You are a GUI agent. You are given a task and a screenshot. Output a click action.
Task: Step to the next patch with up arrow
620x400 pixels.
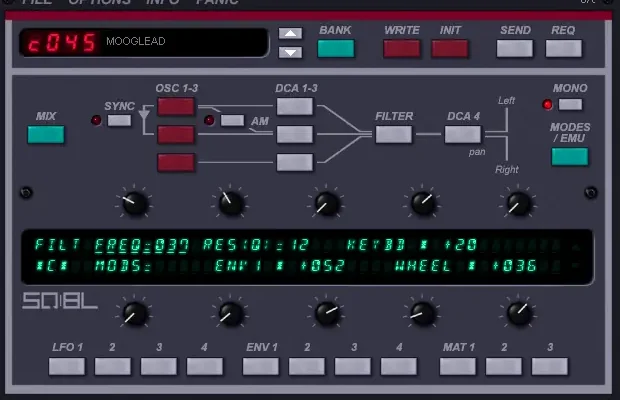coord(290,34)
